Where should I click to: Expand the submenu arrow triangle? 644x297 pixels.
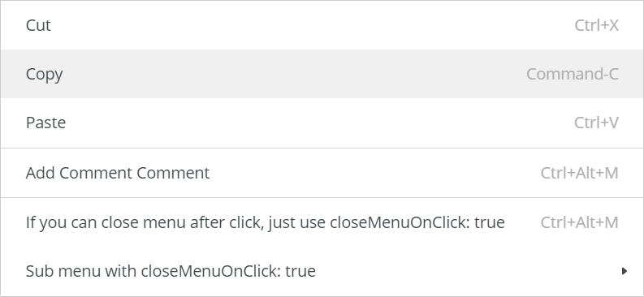click(x=625, y=271)
